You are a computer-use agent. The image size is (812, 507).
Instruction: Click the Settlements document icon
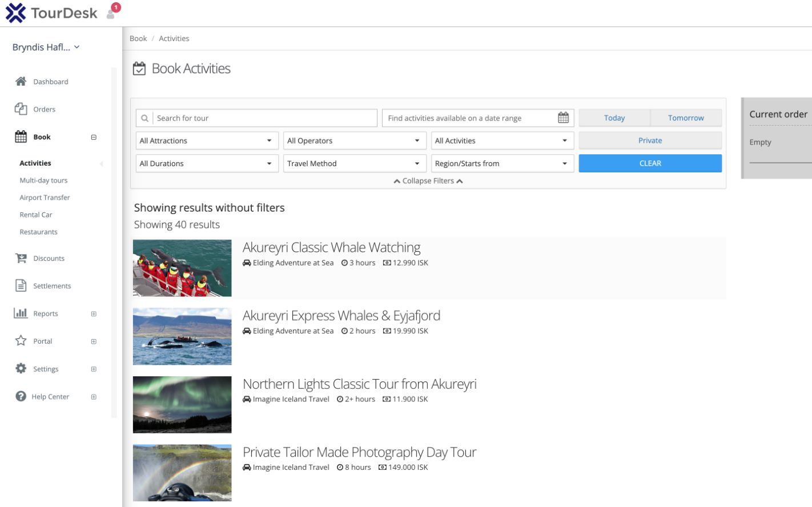pos(21,285)
